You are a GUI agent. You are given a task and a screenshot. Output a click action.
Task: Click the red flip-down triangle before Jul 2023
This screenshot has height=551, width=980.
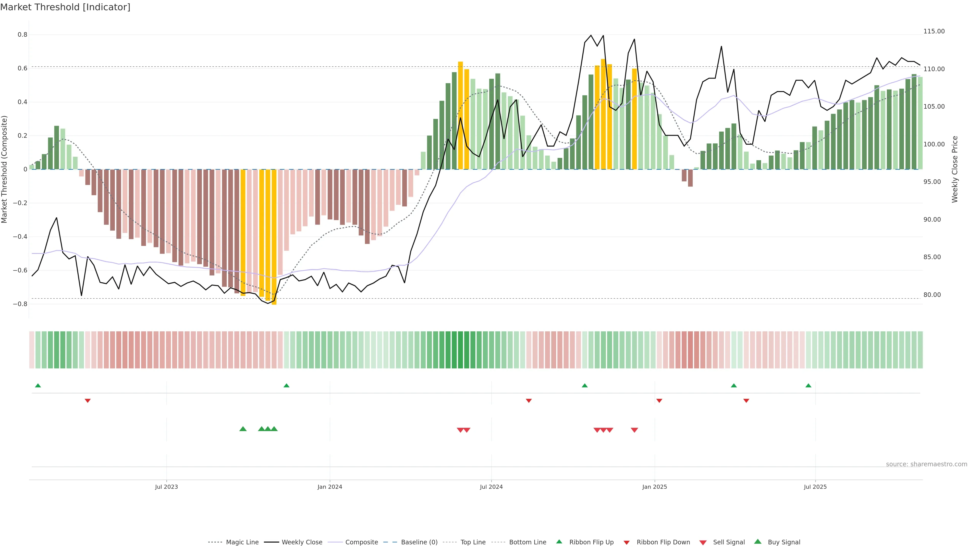(88, 400)
